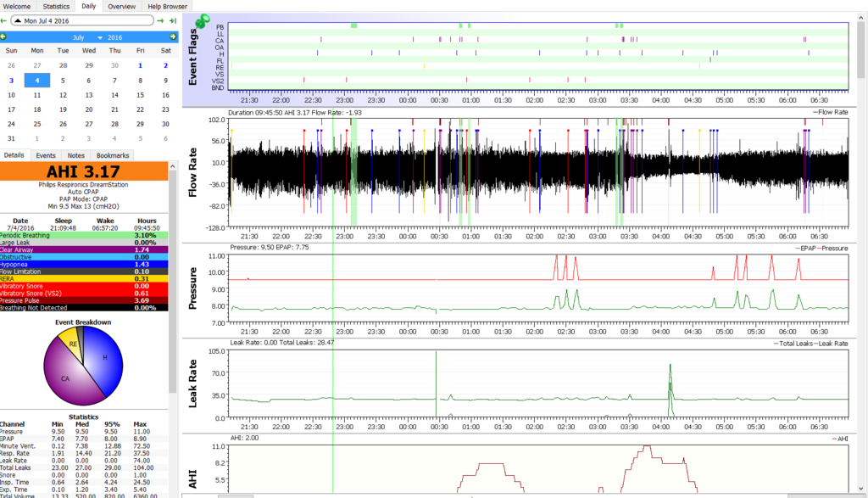
Task: Open the Overview tab
Action: click(121, 6)
